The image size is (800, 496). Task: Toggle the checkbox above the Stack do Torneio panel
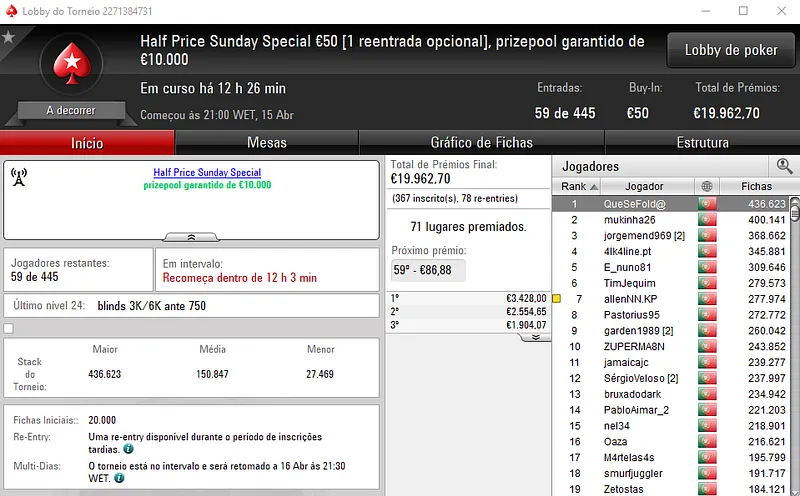(9, 328)
